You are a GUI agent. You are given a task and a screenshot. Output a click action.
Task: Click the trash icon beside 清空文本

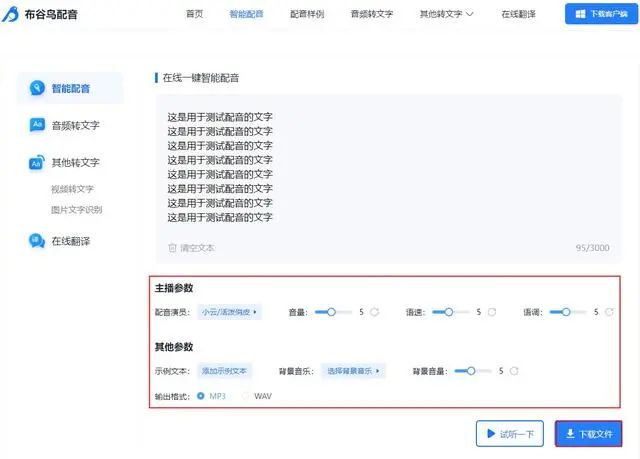click(x=172, y=248)
